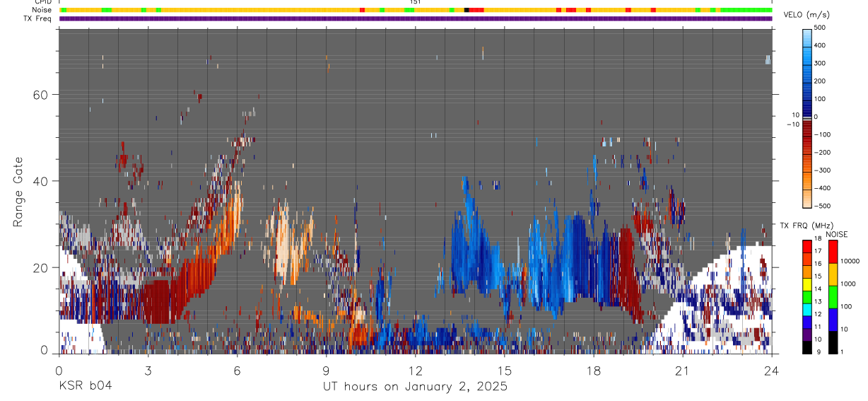
Task: Click the 200 tick on the velocity colorbar
Action: (820, 81)
